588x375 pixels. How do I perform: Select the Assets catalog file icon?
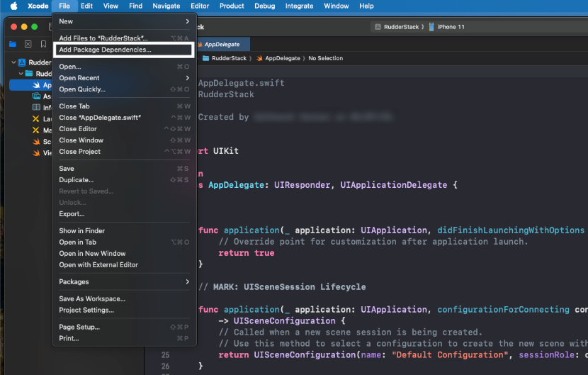(x=36, y=96)
